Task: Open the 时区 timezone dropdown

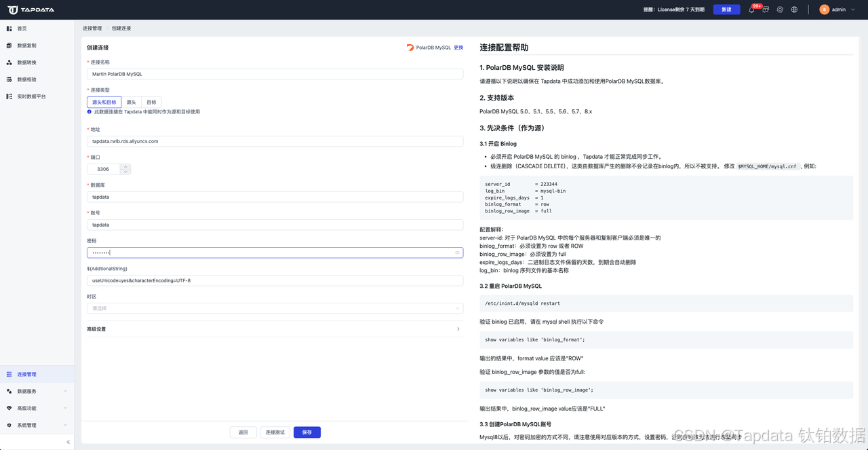Action: 275,308
